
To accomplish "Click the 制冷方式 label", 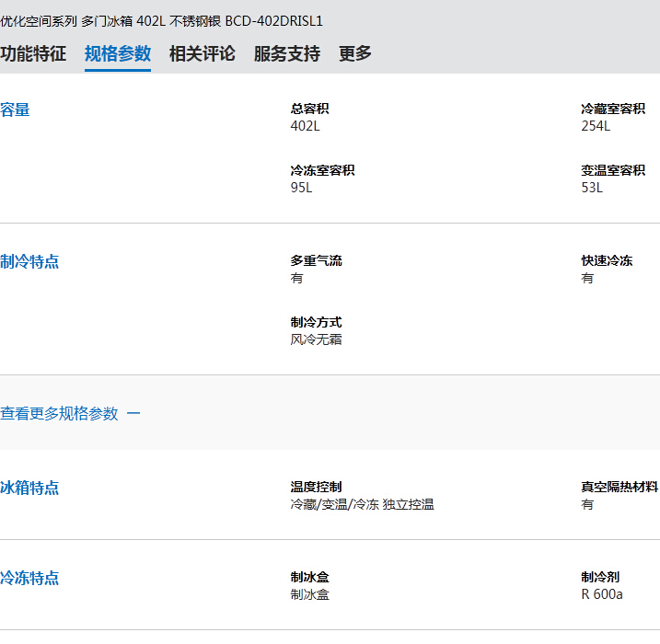I will 316,322.
